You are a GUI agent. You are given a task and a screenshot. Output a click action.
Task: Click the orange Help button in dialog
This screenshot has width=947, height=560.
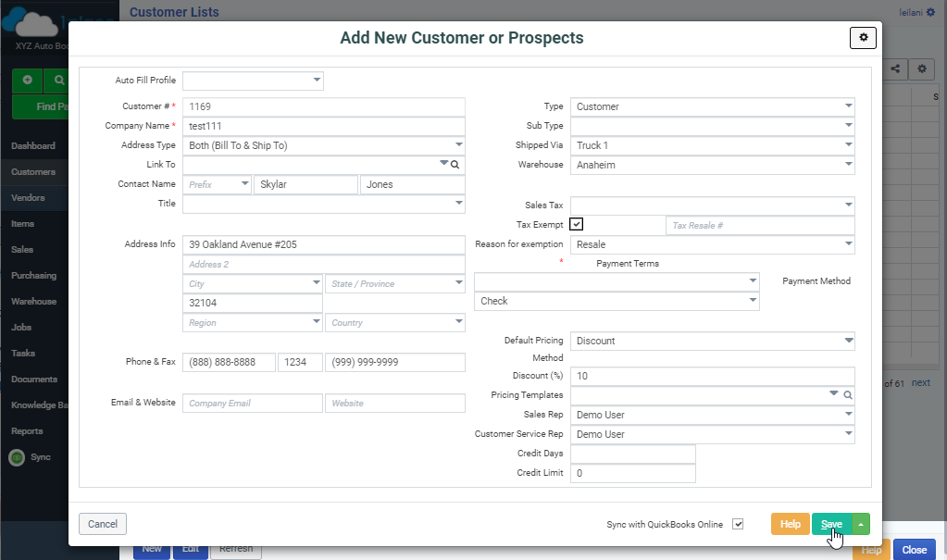(x=790, y=524)
